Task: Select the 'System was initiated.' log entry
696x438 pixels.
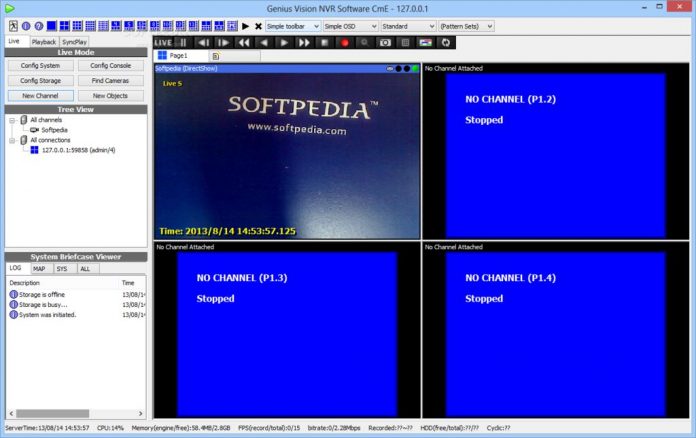Action: (76, 315)
